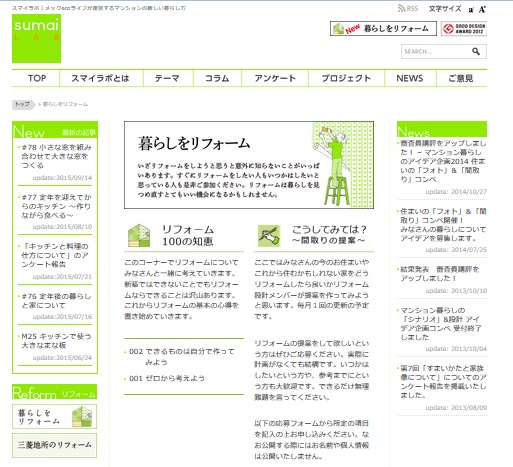513x467 pixels.
Task: Open news 結果発表 審査員講評をアップしました
Action: [440, 274]
